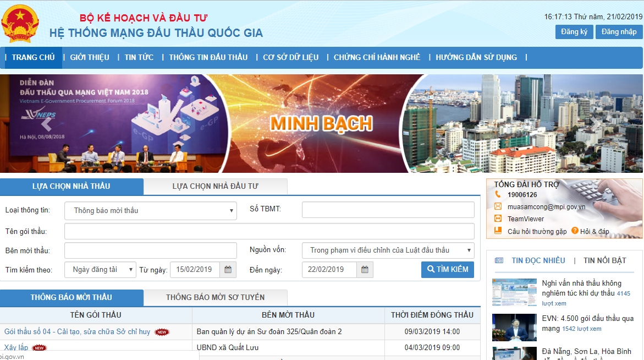Viewport: 644px width, 360px height.
Task: Select the Tin nổi bật tab
Action: 604,260
